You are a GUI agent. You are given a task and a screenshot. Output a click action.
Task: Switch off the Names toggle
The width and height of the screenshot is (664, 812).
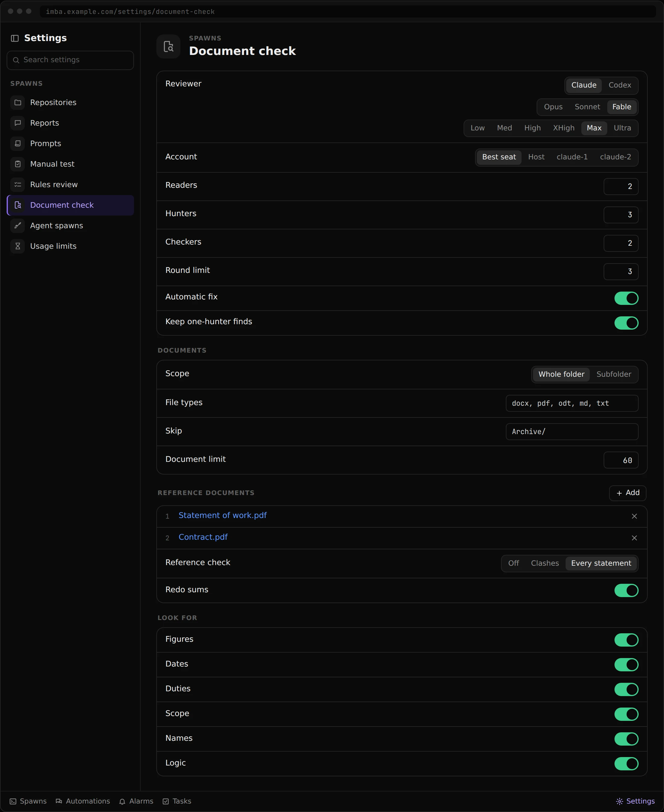626,739
